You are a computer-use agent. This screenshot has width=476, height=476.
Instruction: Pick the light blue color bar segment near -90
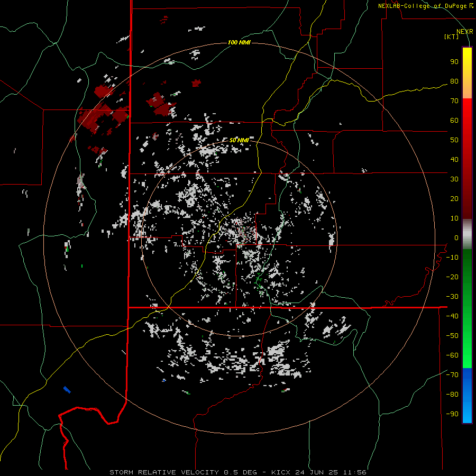pyautogui.click(x=467, y=413)
